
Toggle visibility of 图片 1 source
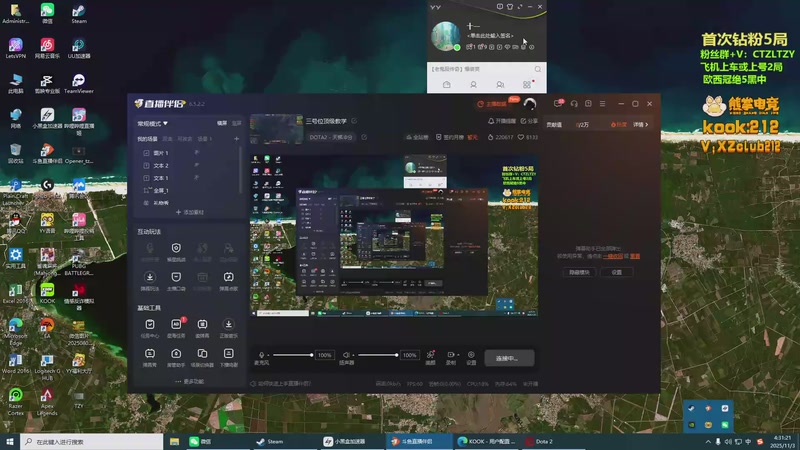196,153
